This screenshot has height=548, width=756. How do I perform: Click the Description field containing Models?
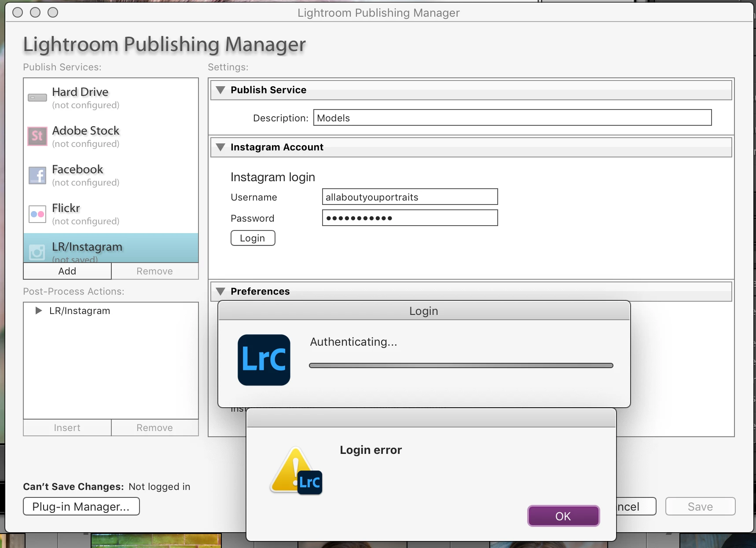(x=512, y=117)
